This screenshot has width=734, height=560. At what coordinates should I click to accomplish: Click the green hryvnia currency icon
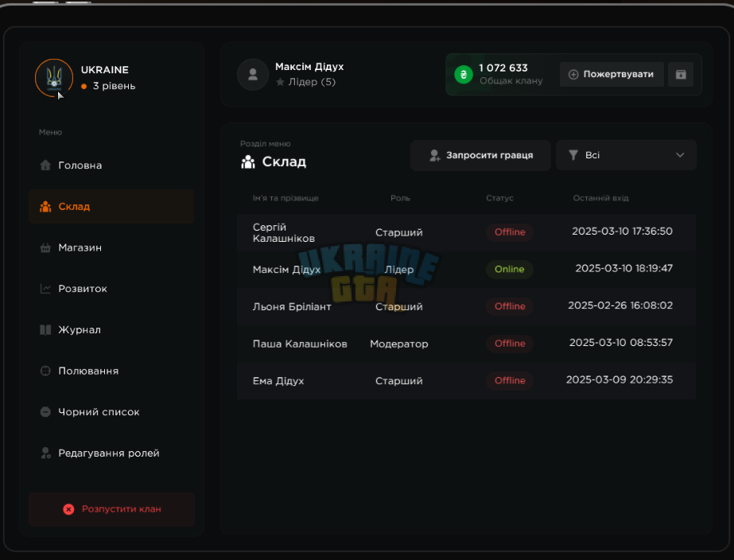point(464,75)
